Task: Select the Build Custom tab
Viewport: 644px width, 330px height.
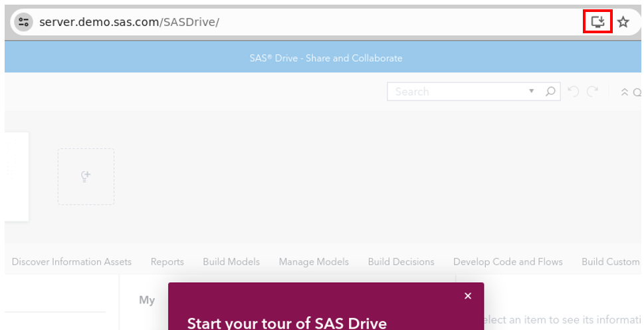Action: point(611,261)
